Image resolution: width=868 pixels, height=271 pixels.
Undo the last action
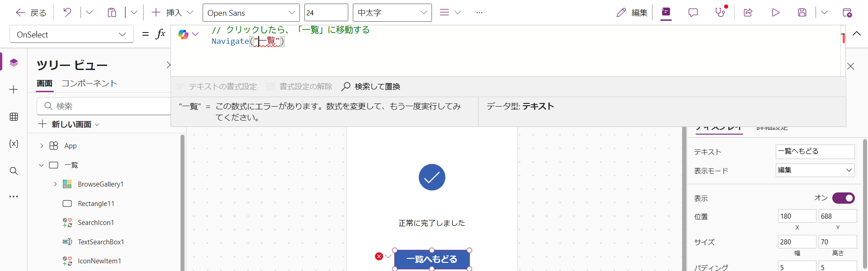(67, 13)
